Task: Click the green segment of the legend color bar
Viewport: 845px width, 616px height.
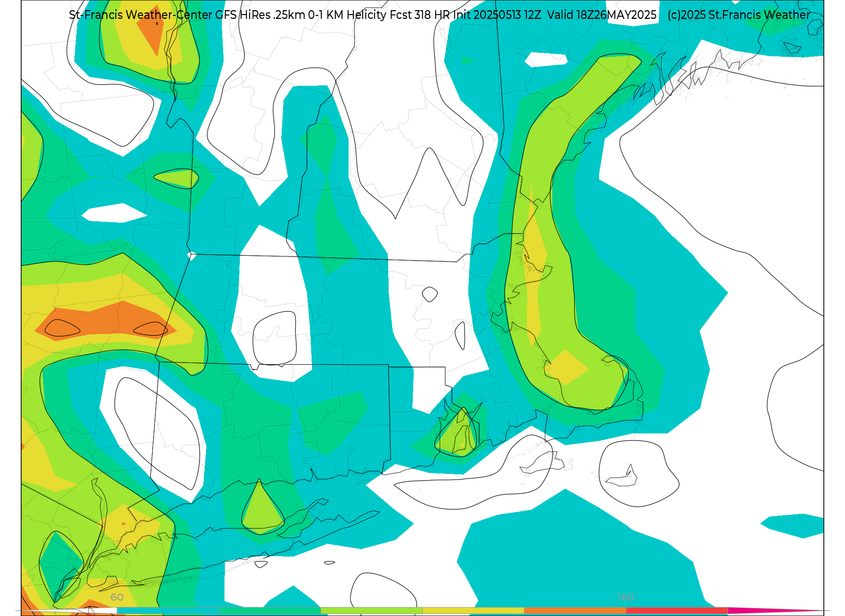Action: pos(269,611)
